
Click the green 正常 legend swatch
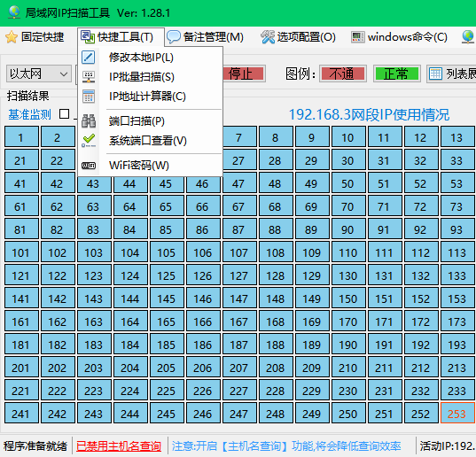coord(397,74)
